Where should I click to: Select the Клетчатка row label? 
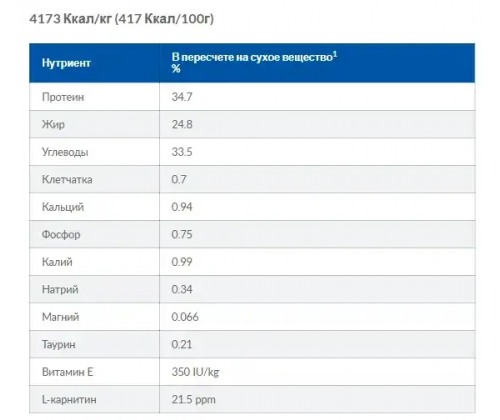click(x=67, y=179)
